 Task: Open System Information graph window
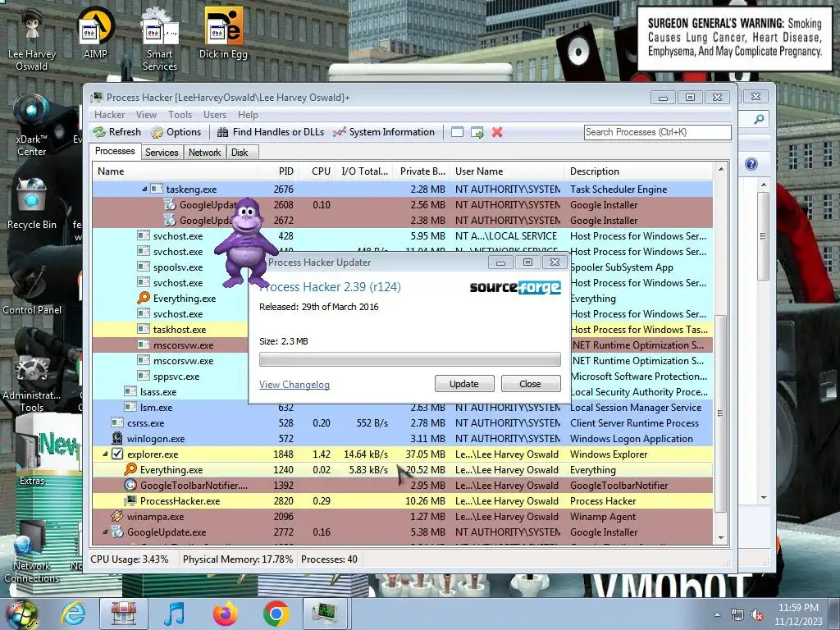click(x=384, y=132)
